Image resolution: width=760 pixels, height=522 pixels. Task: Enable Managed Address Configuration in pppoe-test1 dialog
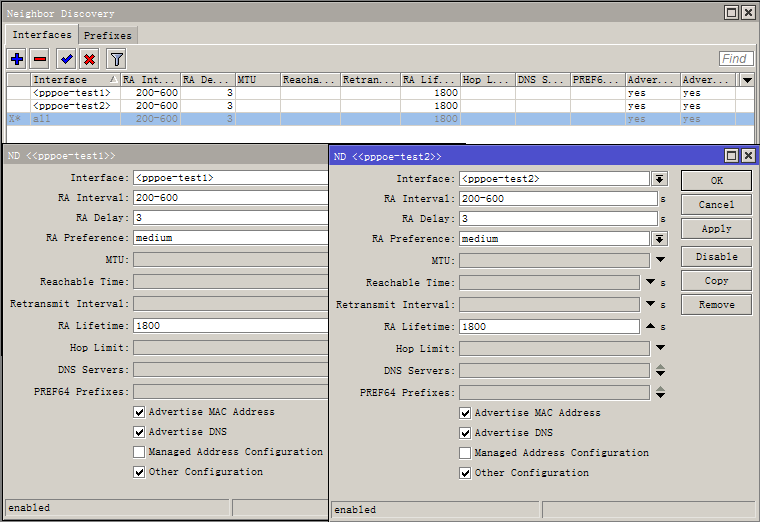pos(139,452)
